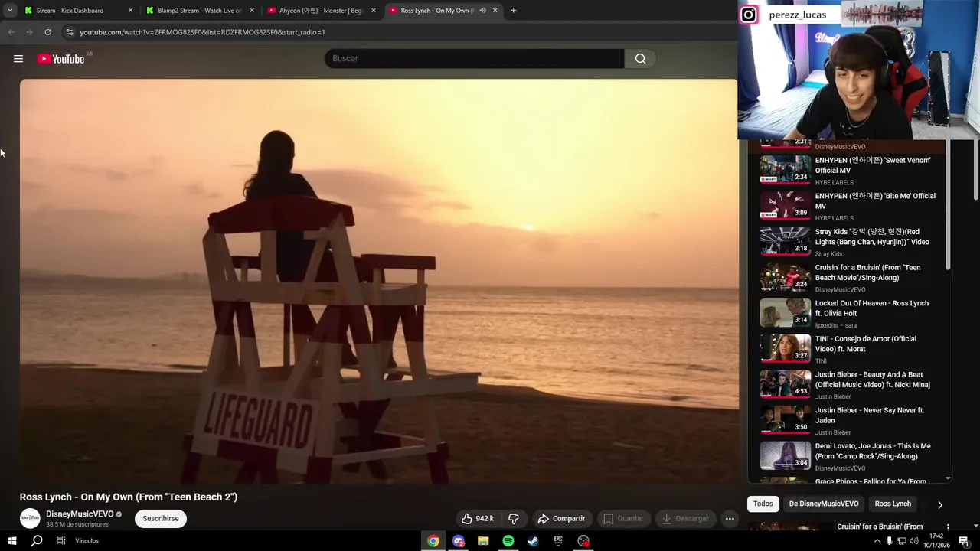Dislike the video with thumbs down
980x551 pixels.
tap(514, 519)
